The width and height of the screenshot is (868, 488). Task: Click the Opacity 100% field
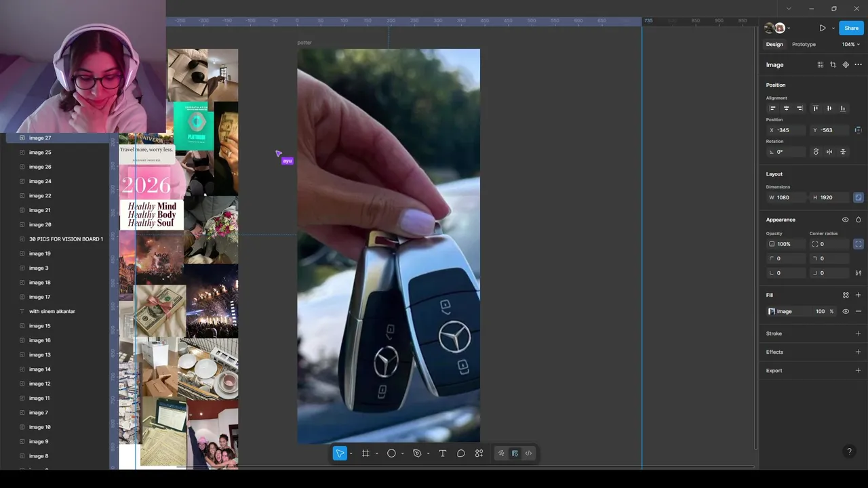(786, 244)
